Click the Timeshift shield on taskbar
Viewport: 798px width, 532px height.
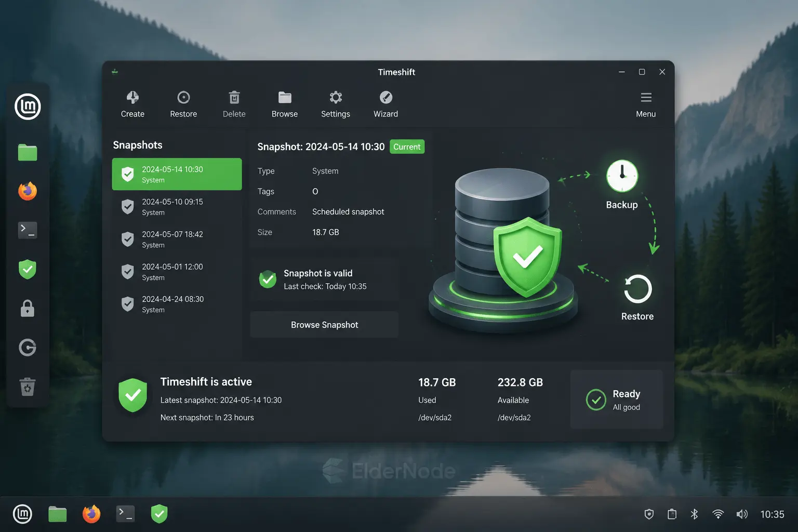159,514
